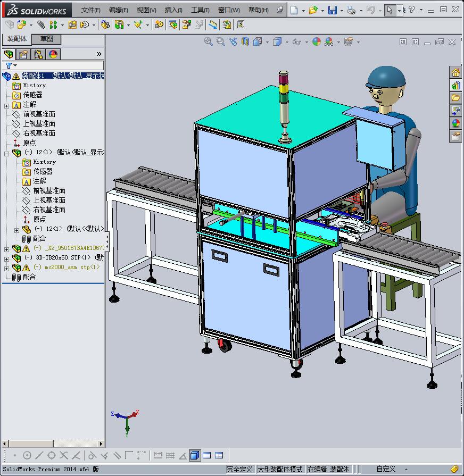The image size is (464, 476).
Task: Click the Display Style cube icon
Action: click(x=277, y=41)
